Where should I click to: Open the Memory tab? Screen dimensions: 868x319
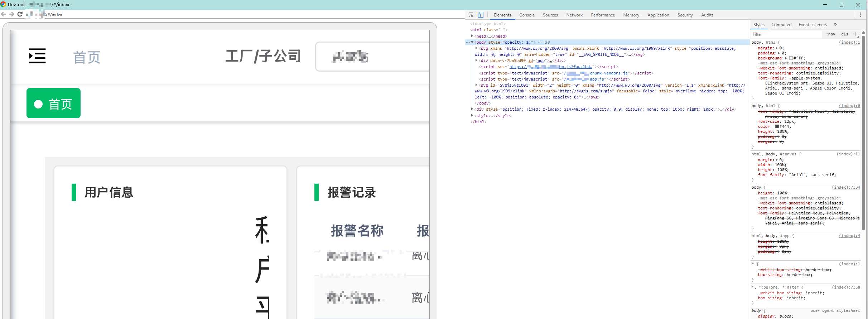click(x=631, y=15)
